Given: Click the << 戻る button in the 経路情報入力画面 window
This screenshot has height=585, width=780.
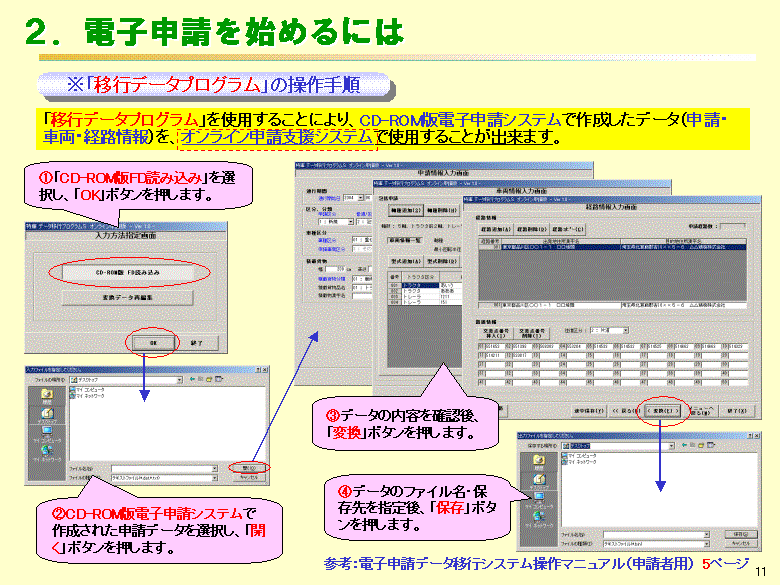Looking at the screenshot, I should [626, 411].
